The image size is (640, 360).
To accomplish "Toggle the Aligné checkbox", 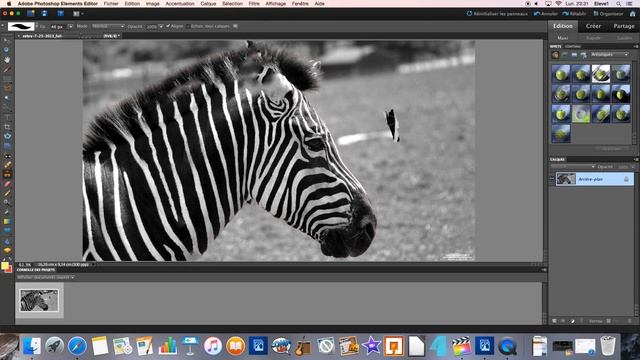I will 168,26.
